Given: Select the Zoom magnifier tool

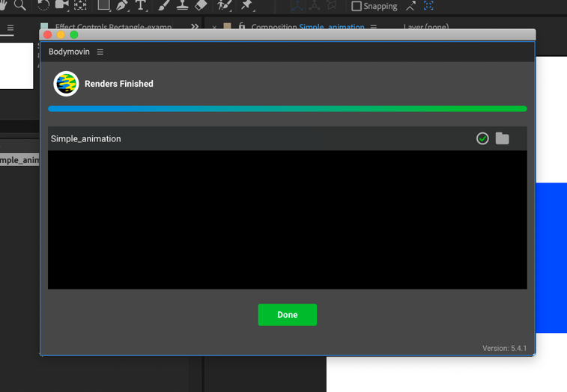Looking at the screenshot, I should (x=20, y=5).
